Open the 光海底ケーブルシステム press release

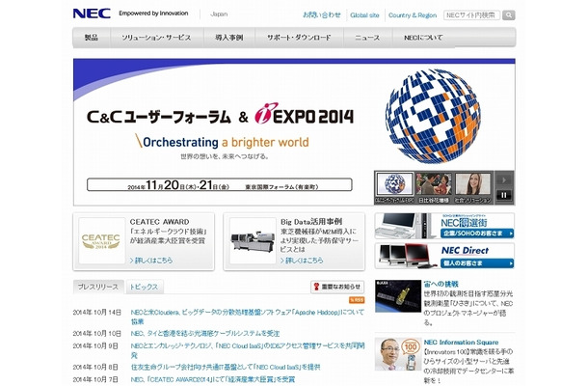[x=205, y=334]
